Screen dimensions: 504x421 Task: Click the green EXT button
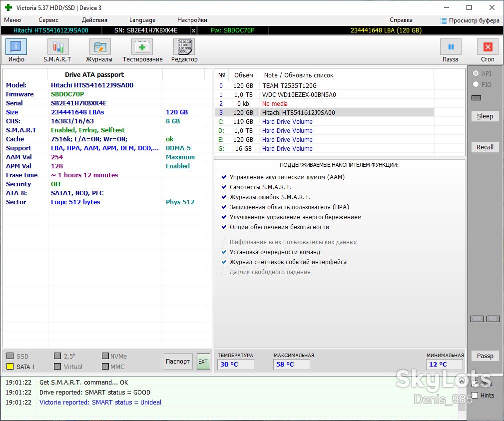[203, 362]
